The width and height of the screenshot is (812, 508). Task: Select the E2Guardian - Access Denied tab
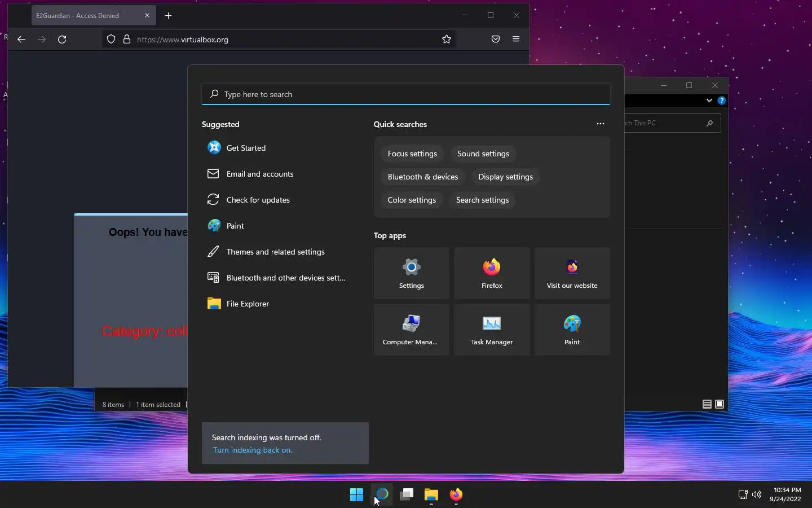(x=94, y=16)
